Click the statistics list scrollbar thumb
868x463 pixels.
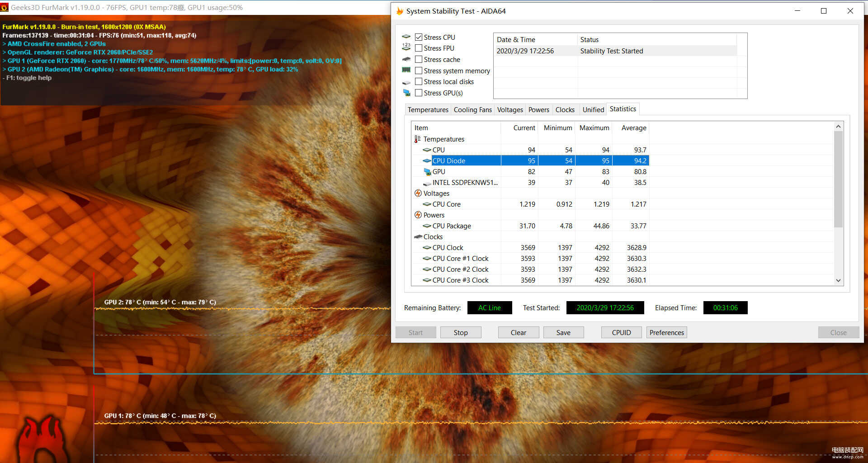pos(838,180)
